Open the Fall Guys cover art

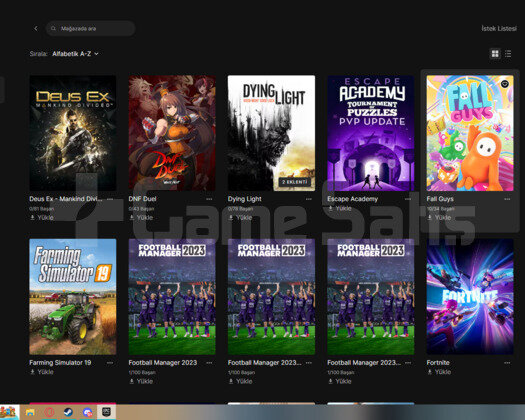coord(470,133)
